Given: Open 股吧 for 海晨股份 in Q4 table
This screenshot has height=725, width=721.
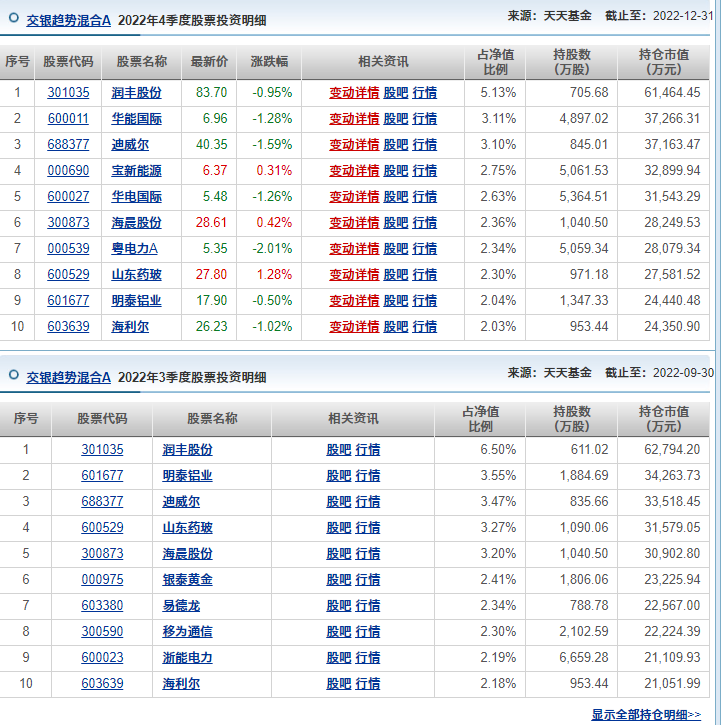Looking at the screenshot, I should click(x=396, y=222).
